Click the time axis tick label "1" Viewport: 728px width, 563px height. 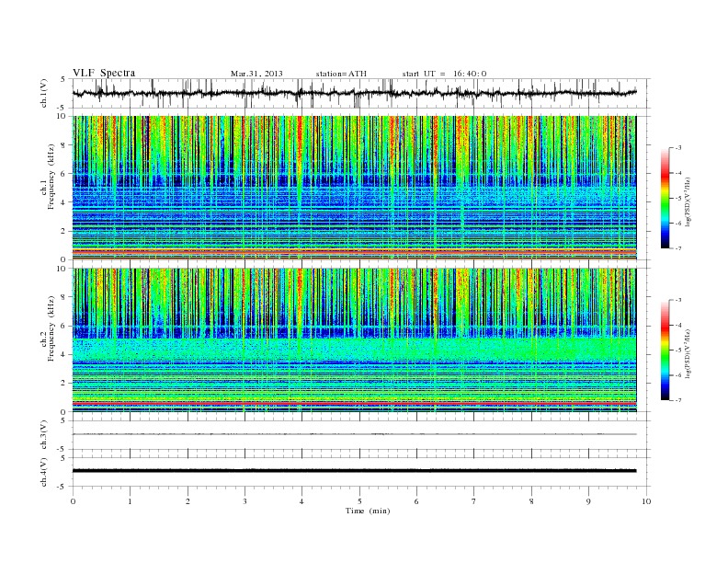pos(130,501)
